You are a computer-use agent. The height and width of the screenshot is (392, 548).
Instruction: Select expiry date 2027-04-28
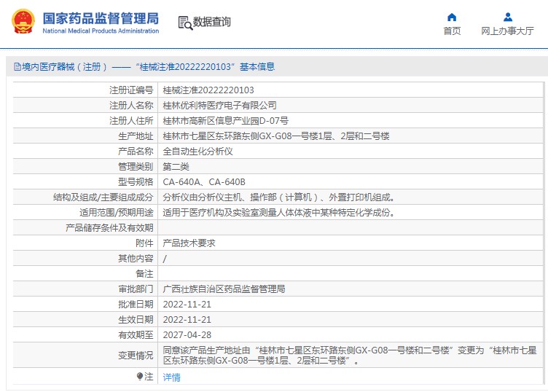[x=187, y=335]
